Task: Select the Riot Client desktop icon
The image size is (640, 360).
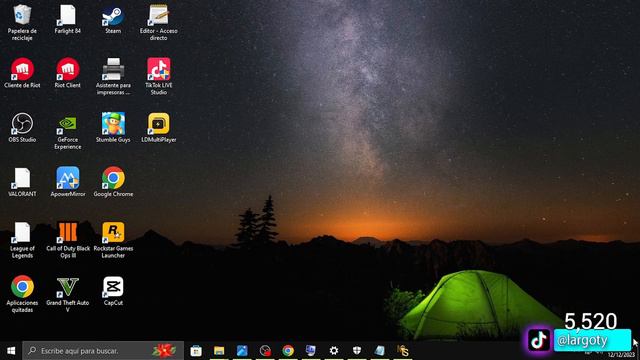Action: [67, 73]
